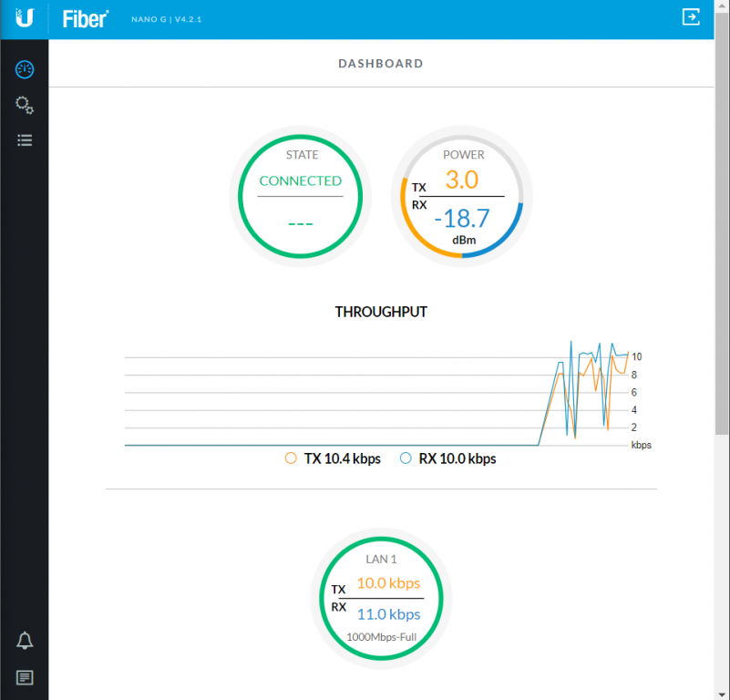Click the CONNECTED state text

coord(300,180)
